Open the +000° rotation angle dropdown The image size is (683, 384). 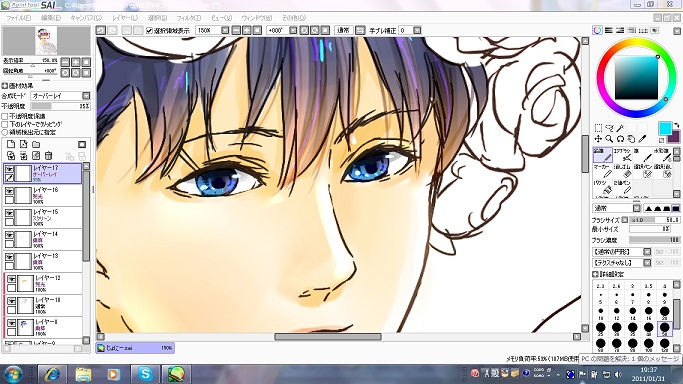click(293, 30)
